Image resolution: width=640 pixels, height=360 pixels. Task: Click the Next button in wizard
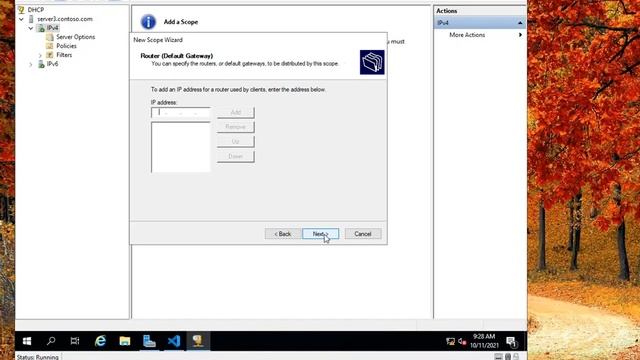click(x=320, y=234)
